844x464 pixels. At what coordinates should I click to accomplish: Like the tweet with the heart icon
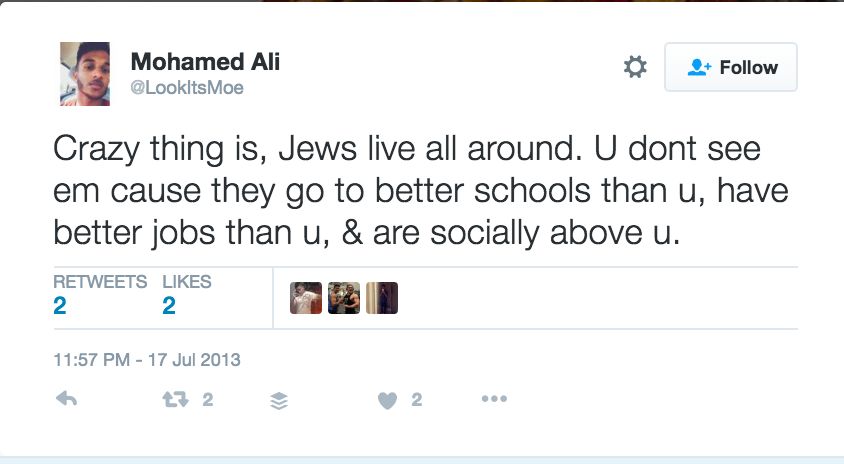387,400
